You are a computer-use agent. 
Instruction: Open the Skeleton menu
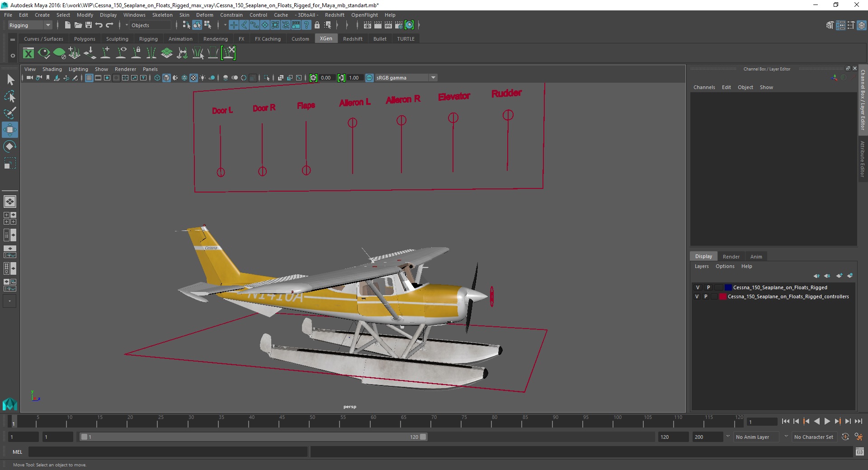(x=162, y=15)
